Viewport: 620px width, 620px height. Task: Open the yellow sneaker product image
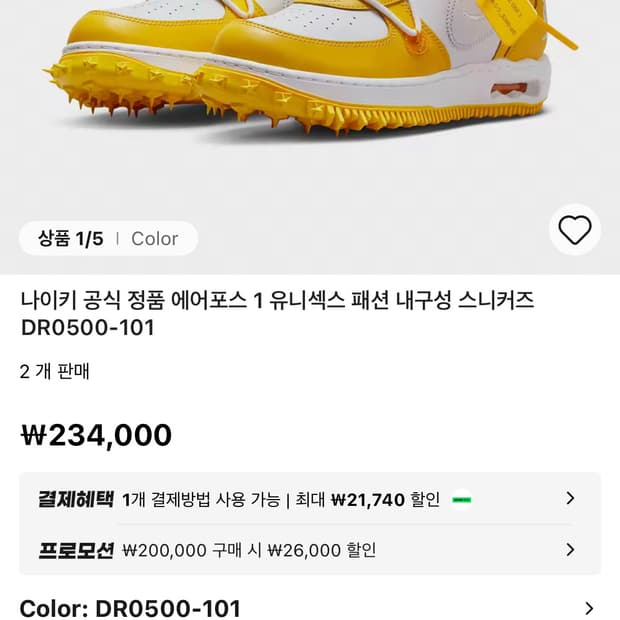pyautogui.click(x=300, y=80)
